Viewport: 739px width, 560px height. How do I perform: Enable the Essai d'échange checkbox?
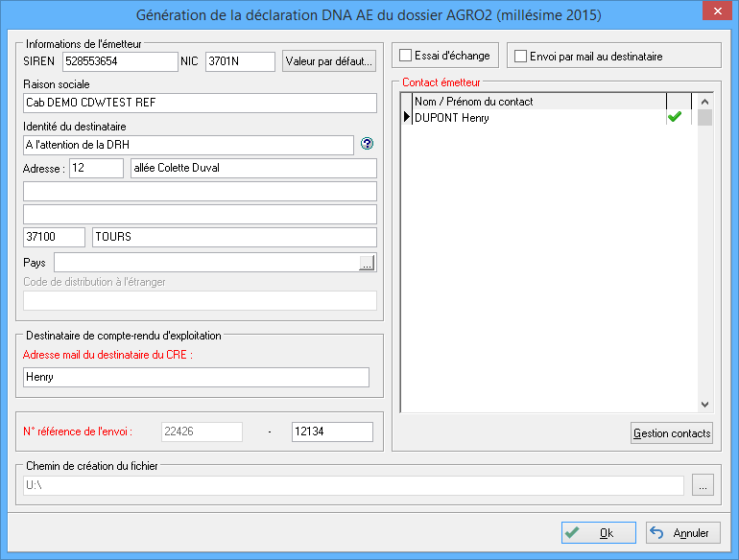click(406, 56)
